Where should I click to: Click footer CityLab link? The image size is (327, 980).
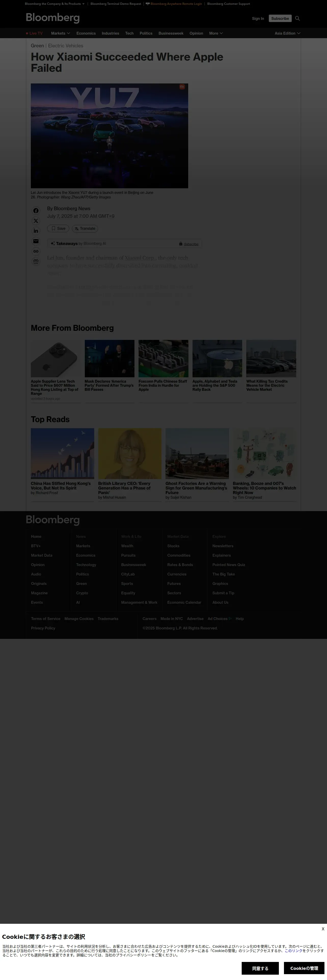click(128, 574)
